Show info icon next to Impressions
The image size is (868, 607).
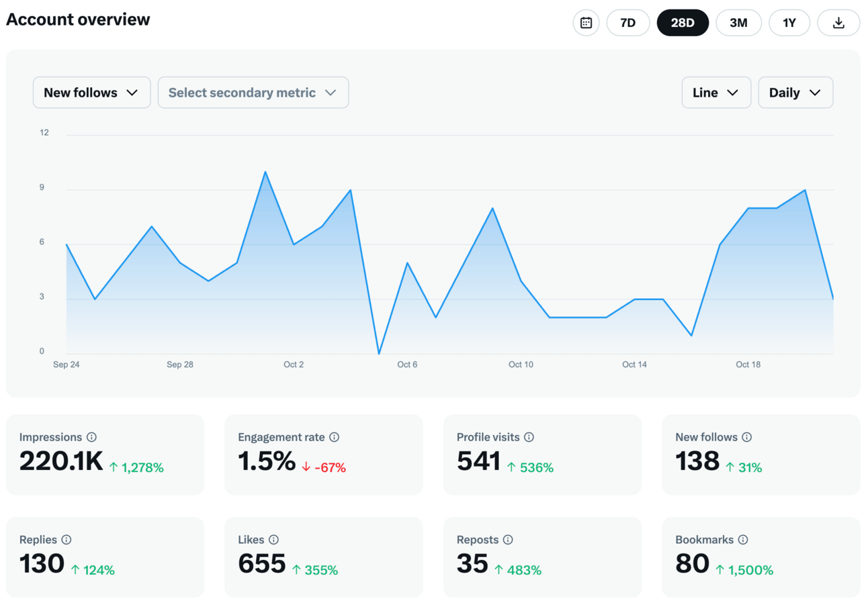pyautogui.click(x=92, y=437)
